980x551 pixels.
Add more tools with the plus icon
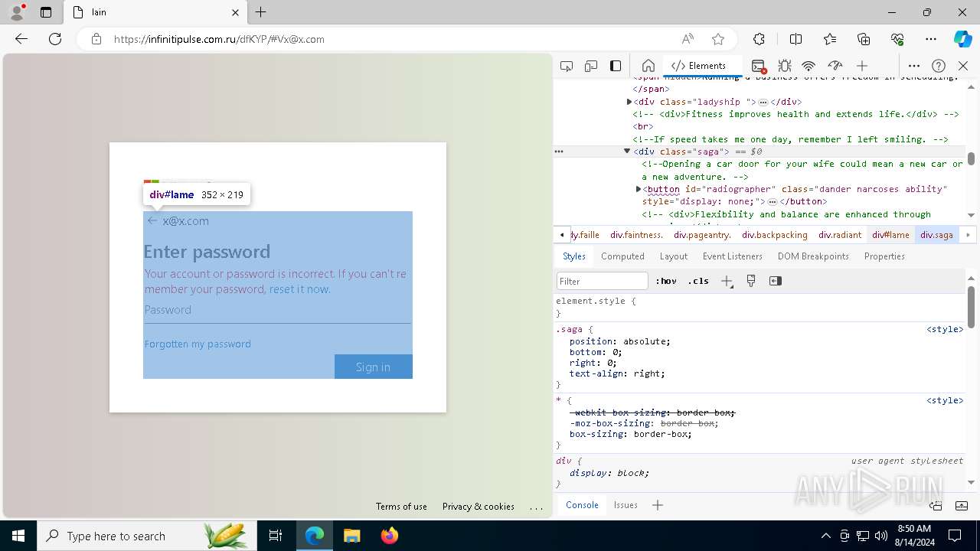tap(862, 66)
